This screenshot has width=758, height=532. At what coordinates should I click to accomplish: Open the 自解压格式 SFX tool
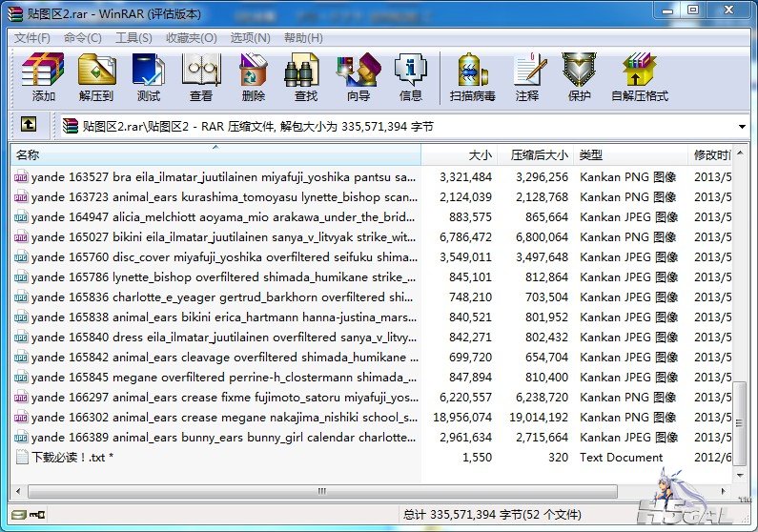[x=640, y=78]
